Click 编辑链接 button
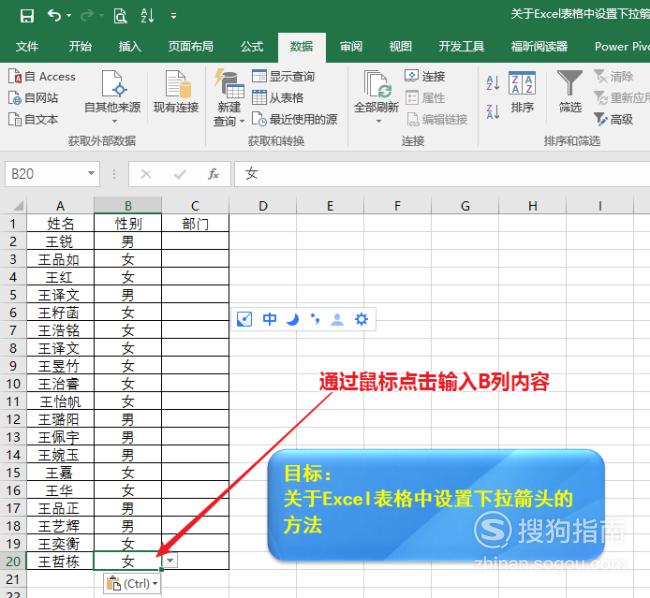The image size is (650, 598). [x=437, y=119]
